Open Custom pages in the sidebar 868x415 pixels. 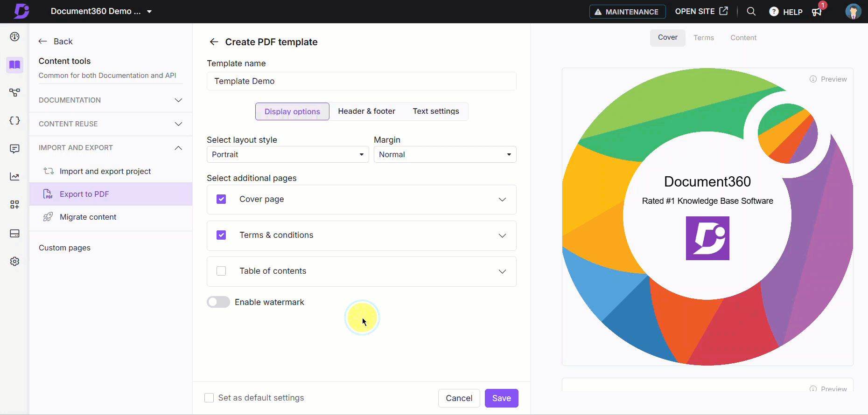click(64, 248)
